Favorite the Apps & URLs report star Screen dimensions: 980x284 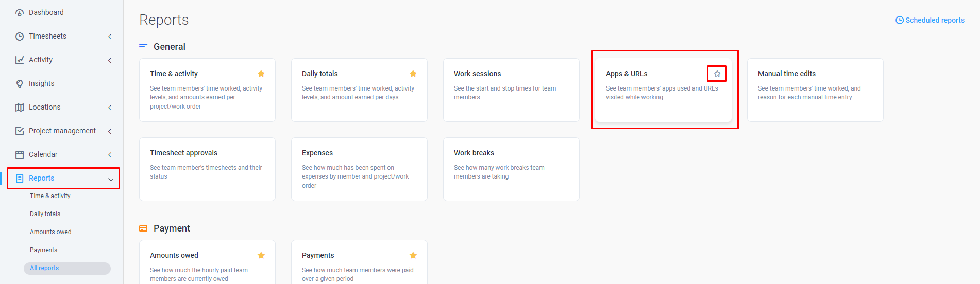717,74
